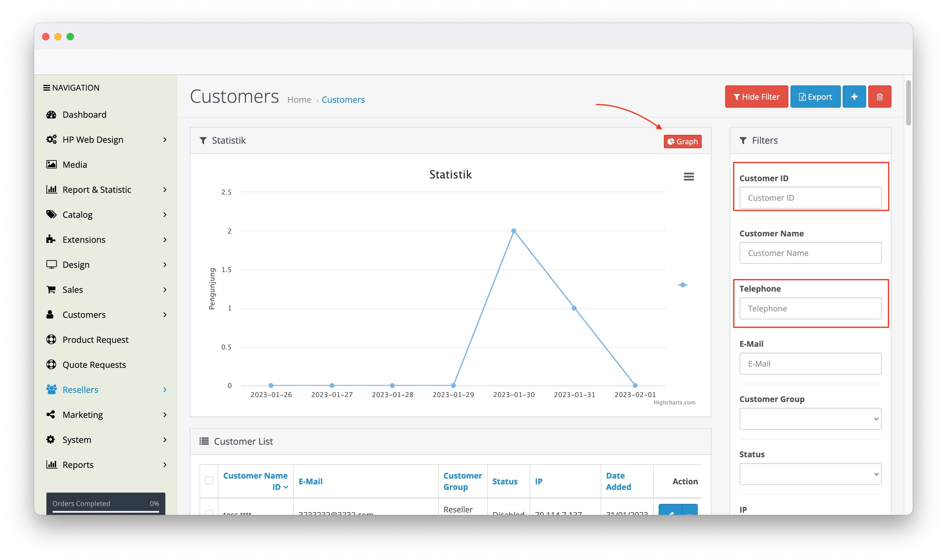Open the Customer Group dropdown
This screenshot has width=947, height=560.
pos(810,419)
